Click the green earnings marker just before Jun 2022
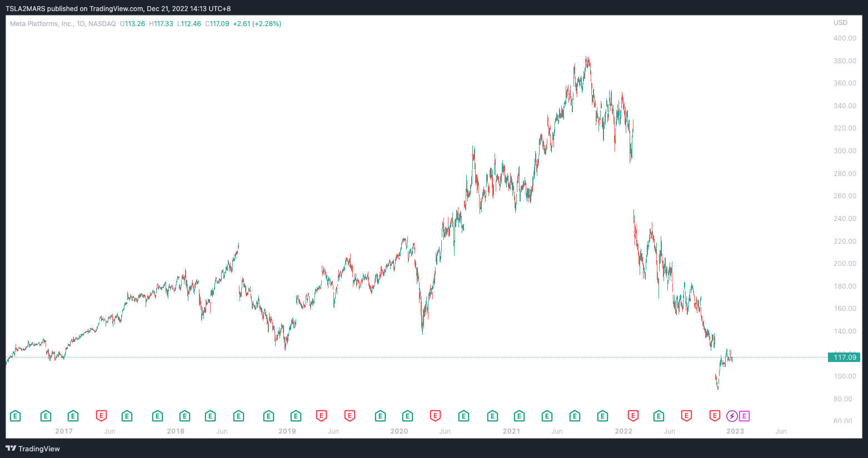 point(659,416)
